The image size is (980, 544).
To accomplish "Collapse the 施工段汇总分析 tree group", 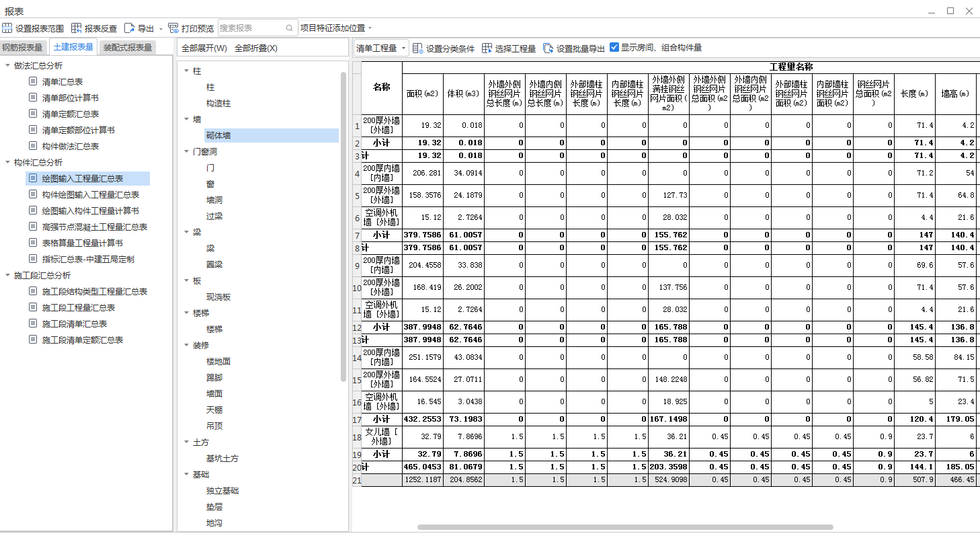I will coord(7,275).
